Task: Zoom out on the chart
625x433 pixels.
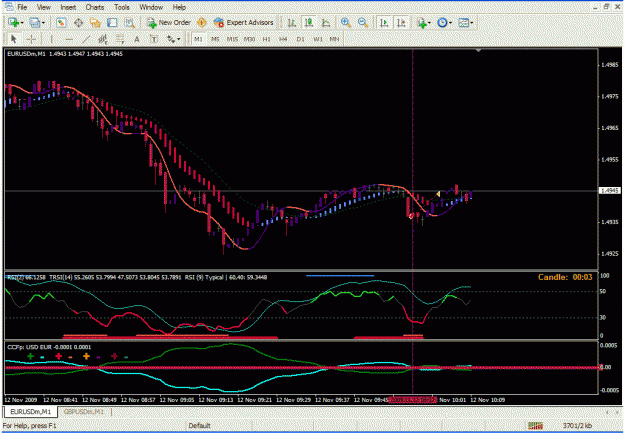Action: [x=363, y=23]
